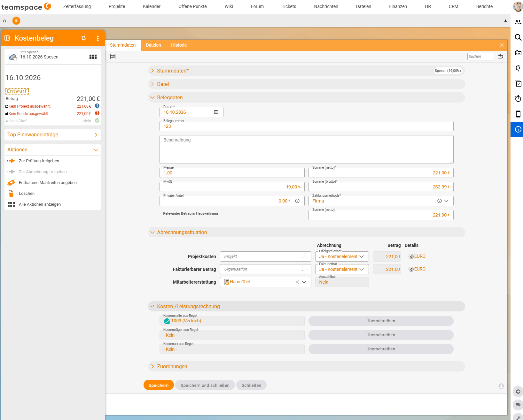This screenshot has height=420, width=523.
Task: Toggle the blue info panel icon
Action: click(518, 129)
